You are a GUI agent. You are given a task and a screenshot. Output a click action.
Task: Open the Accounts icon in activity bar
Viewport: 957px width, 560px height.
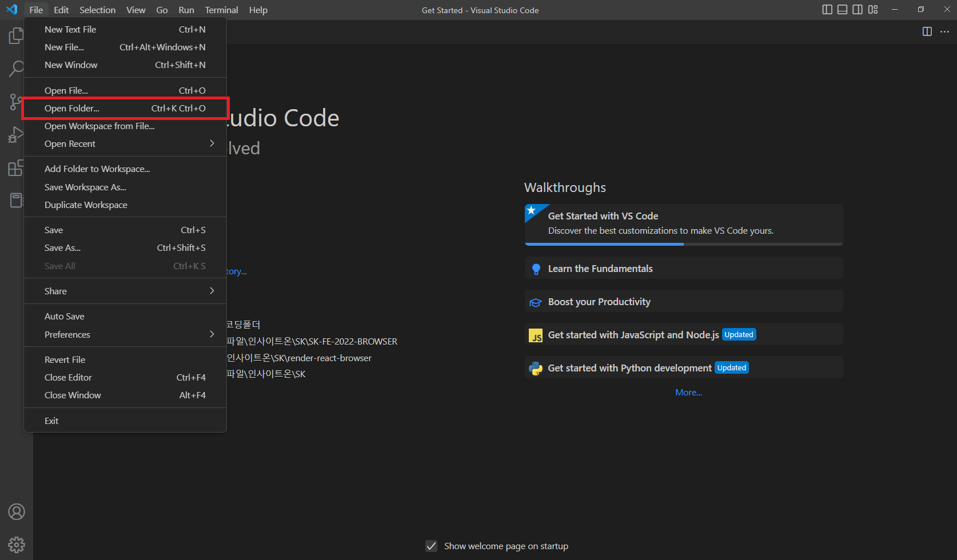pyautogui.click(x=17, y=511)
